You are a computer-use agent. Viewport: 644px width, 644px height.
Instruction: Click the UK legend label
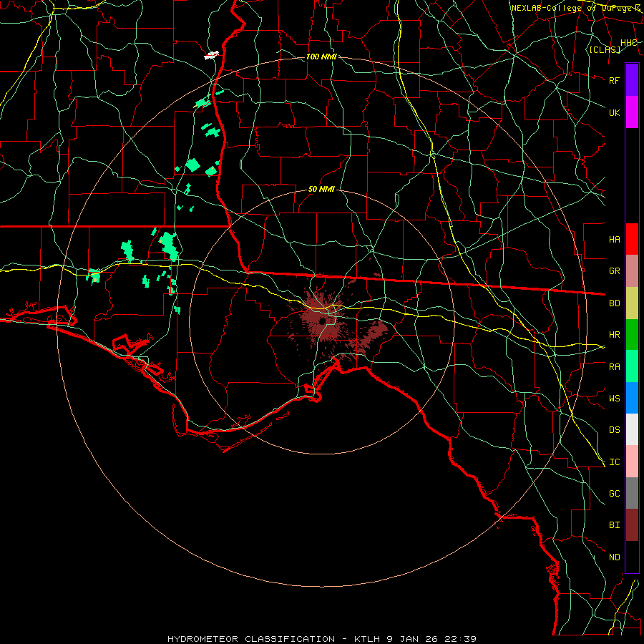pos(615,112)
